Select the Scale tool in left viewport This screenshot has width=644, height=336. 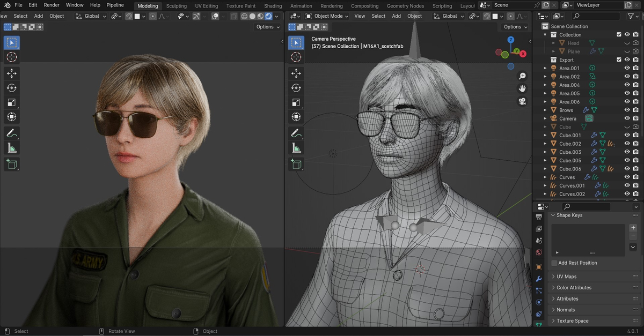(11, 102)
